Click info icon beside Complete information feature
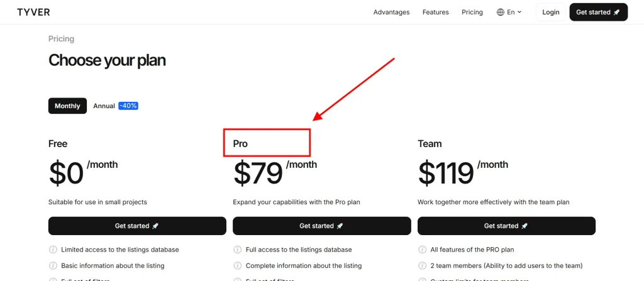Image resolution: width=644 pixels, height=281 pixels. tap(237, 266)
